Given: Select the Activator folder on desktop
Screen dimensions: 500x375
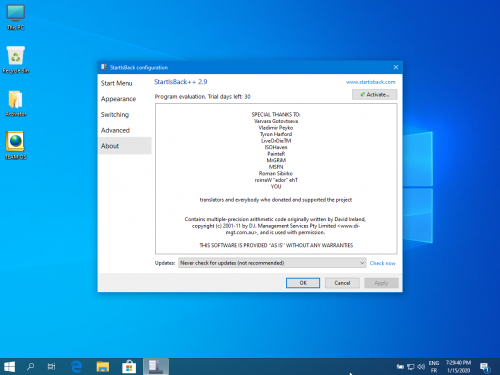Looking at the screenshot, I should (16, 103).
